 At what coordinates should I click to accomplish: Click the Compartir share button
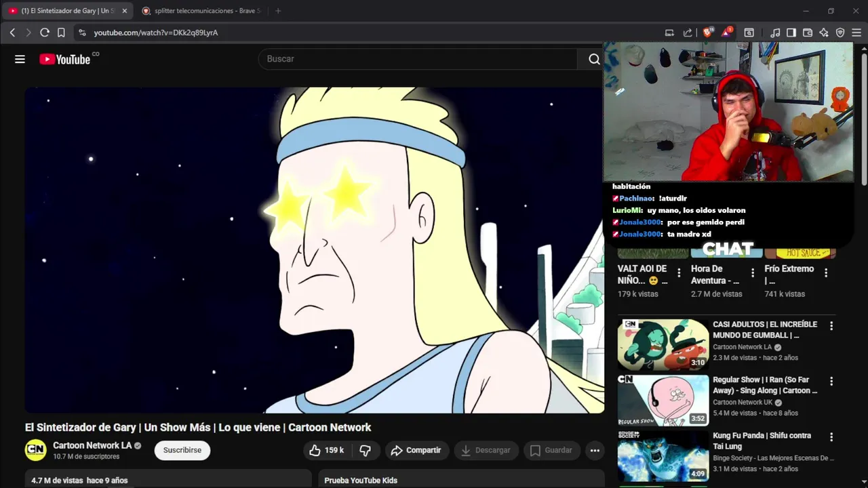[416, 450]
